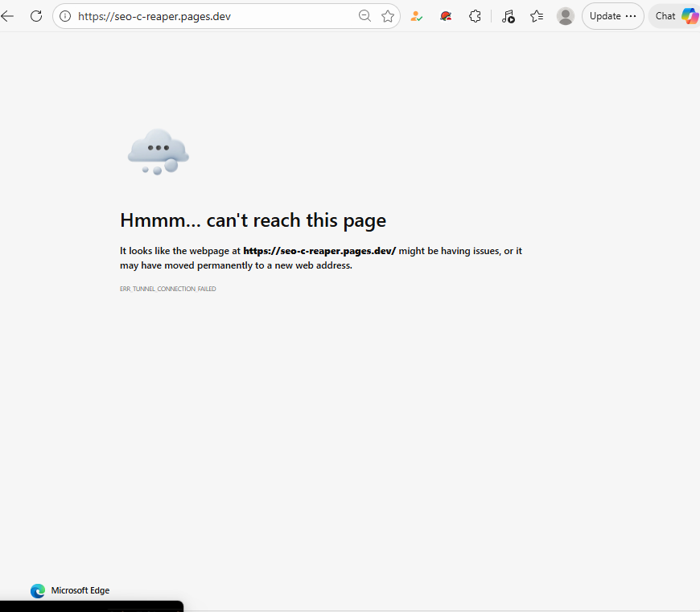This screenshot has height=612, width=700.
Task: Open the Favorites list icon
Action: point(537,17)
